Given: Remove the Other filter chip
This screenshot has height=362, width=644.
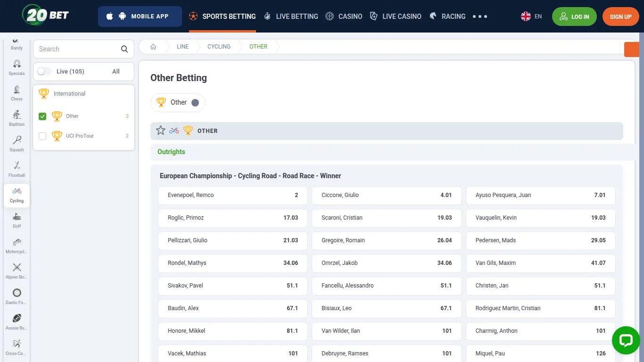Looking at the screenshot, I should point(195,103).
